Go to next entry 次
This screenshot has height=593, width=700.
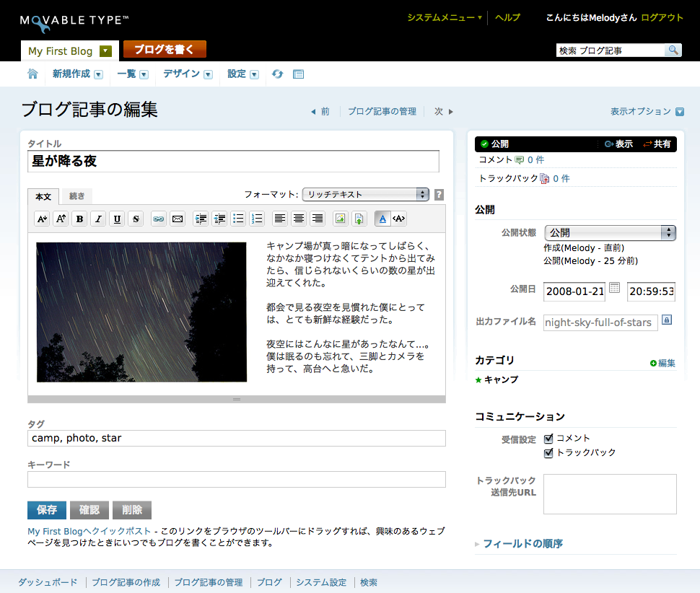[444, 112]
